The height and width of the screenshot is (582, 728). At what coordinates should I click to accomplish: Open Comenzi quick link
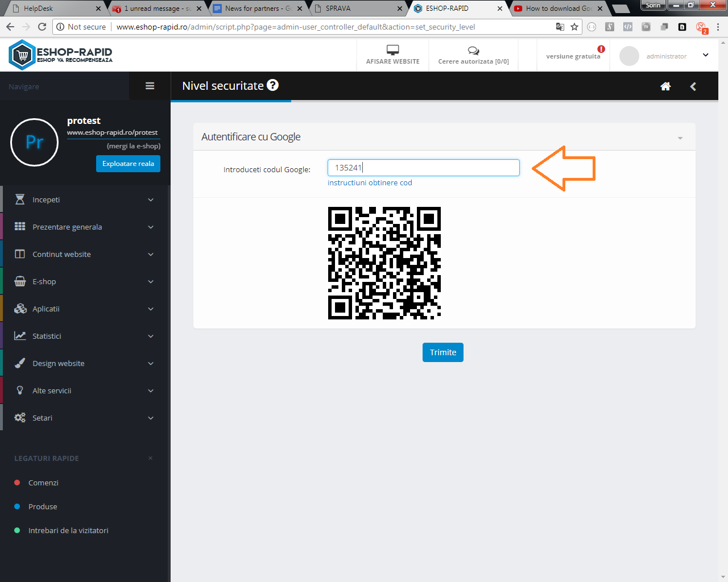(43, 483)
